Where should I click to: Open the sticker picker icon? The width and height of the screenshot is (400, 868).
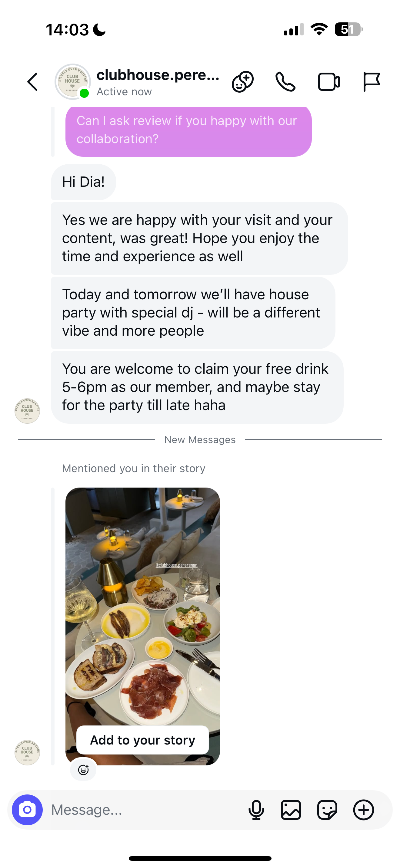coord(327,810)
